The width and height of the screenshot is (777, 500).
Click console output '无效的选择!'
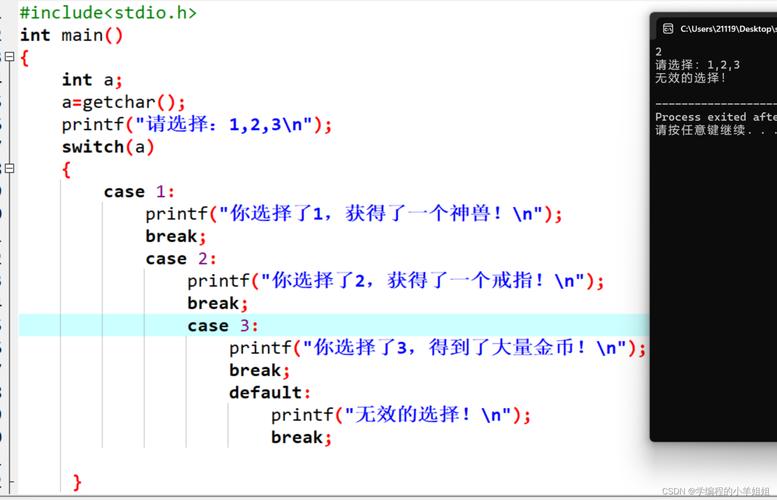[690, 78]
